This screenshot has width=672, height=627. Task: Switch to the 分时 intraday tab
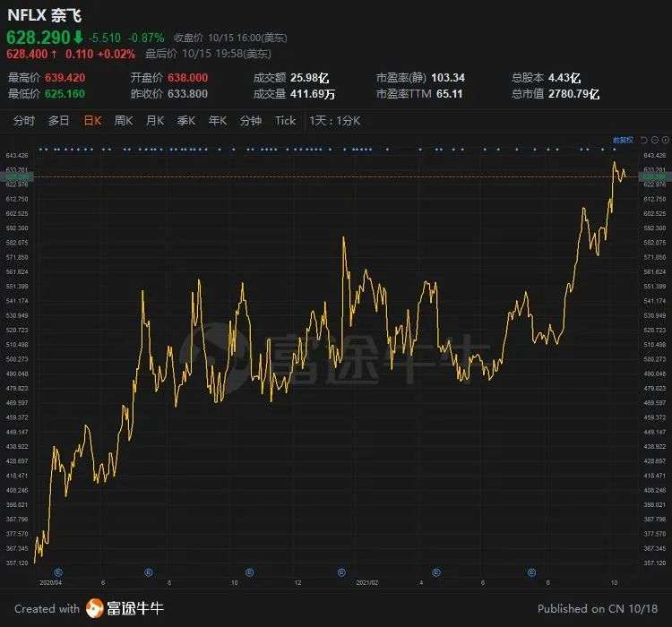point(24,121)
